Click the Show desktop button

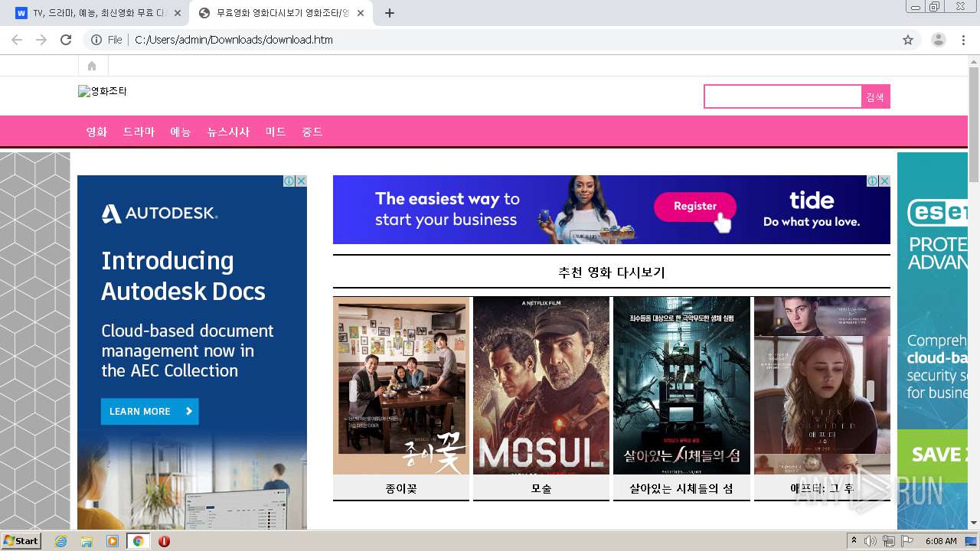(x=972, y=541)
